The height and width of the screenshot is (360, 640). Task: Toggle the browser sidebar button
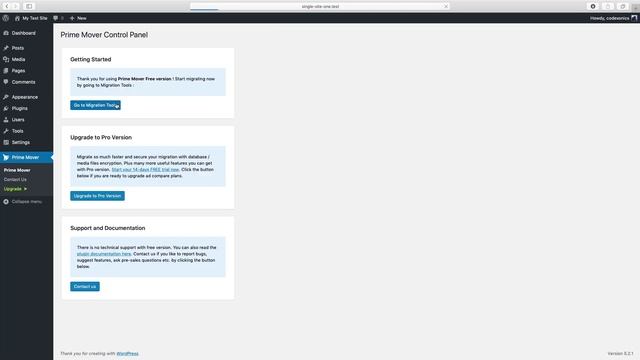coord(29,6)
